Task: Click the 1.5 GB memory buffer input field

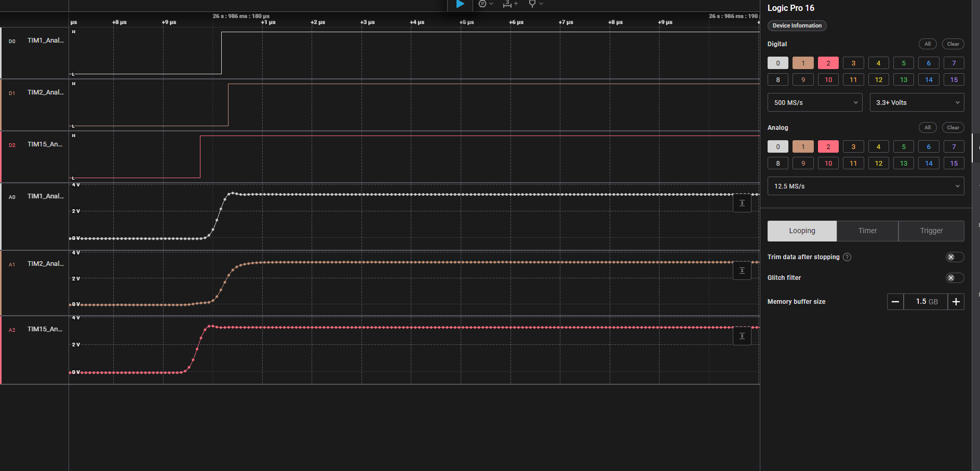Action: (x=925, y=301)
